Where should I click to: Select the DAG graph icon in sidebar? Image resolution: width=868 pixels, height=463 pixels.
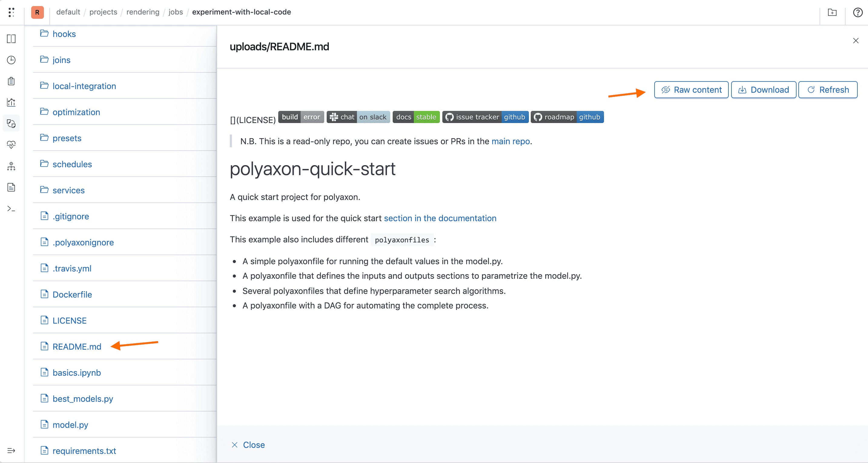tap(11, 166)
